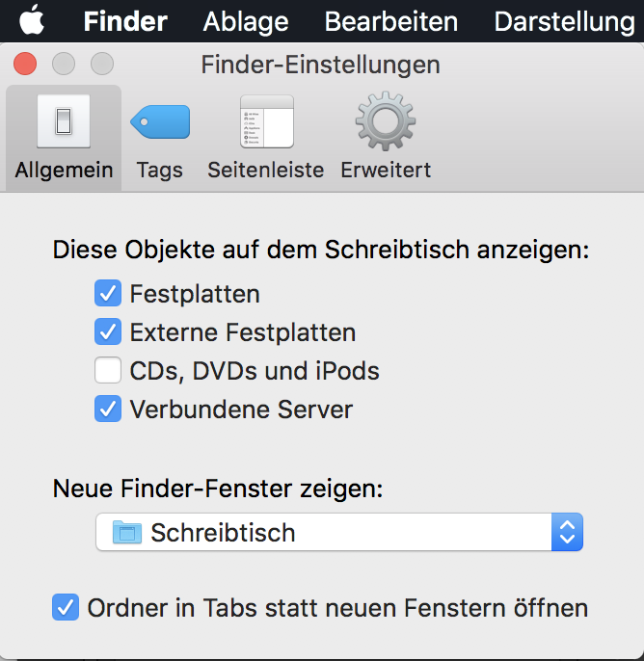Open the Finder application menu

(125, 21)
